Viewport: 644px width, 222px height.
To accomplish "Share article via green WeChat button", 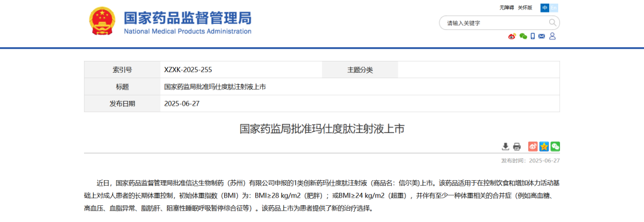I will [555, 146].
